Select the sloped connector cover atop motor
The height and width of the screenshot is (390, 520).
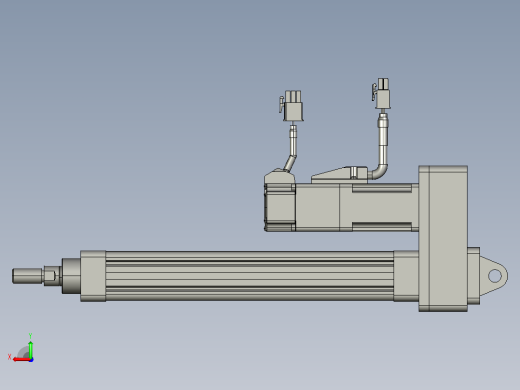339,175
